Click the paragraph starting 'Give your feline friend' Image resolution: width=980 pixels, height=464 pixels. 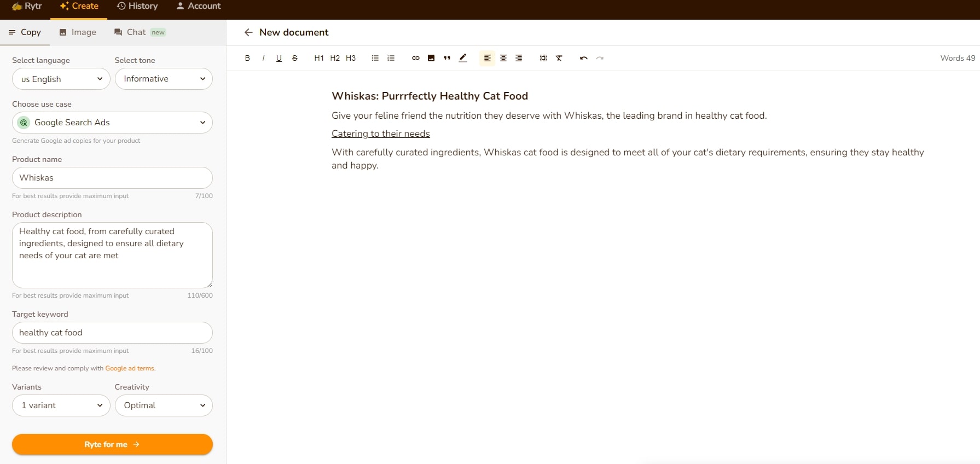549,115
